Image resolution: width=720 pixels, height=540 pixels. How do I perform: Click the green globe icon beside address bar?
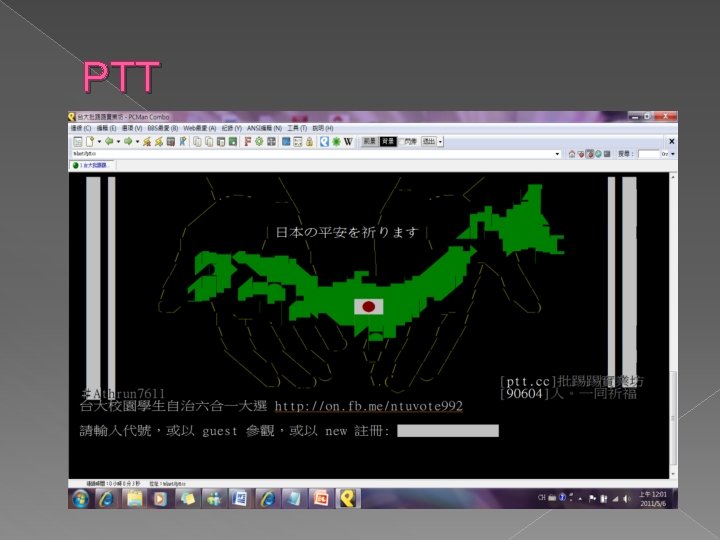point(598,154)
